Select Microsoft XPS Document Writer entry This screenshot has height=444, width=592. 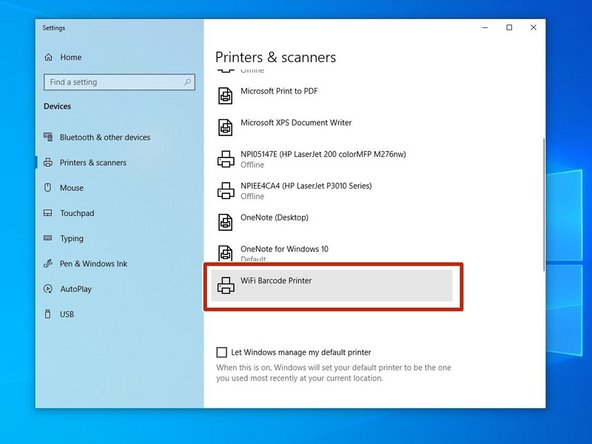point(296,123)
